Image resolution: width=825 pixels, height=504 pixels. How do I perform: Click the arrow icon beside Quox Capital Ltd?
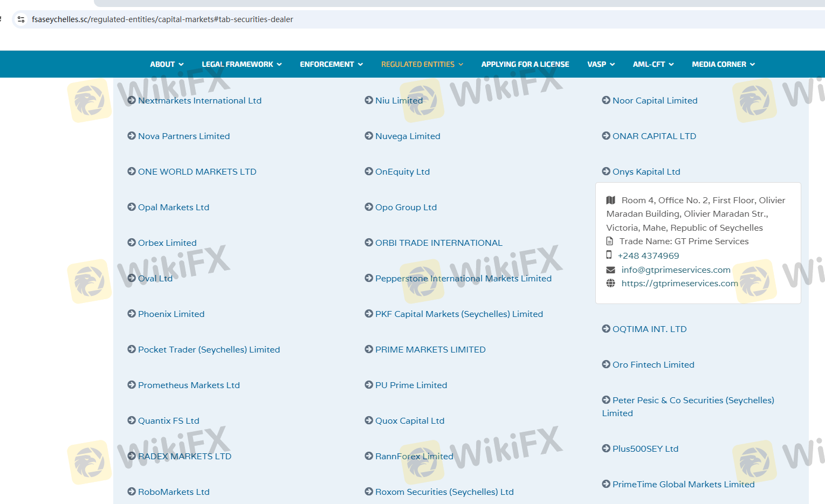(x=369, y=420)
